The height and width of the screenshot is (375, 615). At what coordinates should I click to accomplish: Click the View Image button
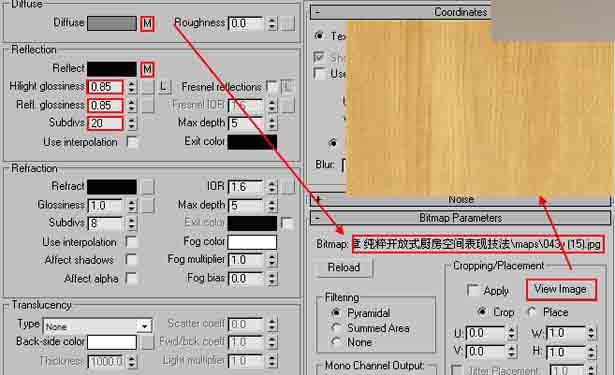click(x=561, y=289)
